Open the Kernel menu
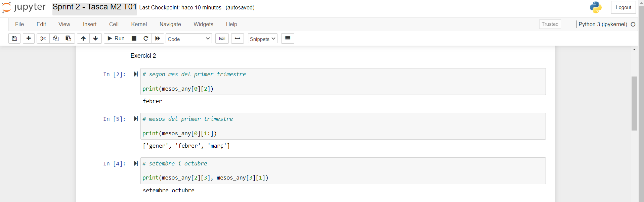The width and height of the screenshot is (644, 202). [x=139, y=24]
